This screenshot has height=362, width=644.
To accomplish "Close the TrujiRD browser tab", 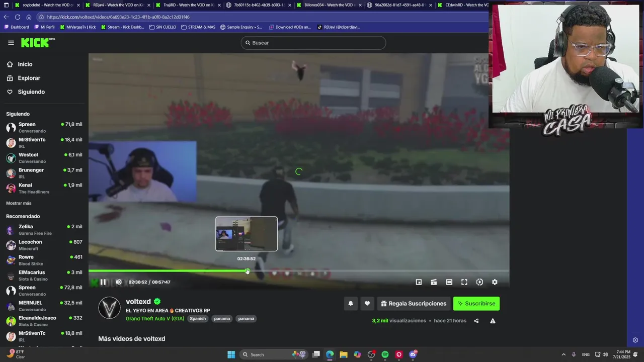I will (x=219, y=5).
